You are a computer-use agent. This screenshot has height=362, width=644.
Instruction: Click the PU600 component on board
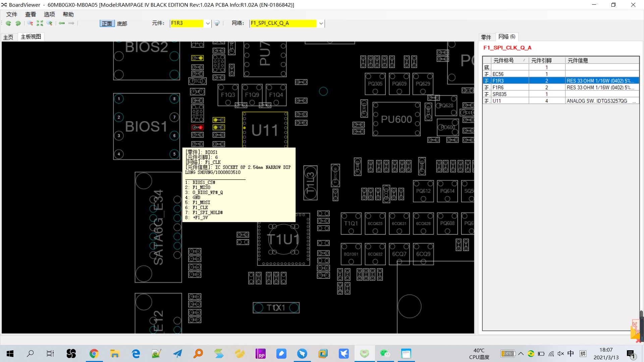point(396,119)
